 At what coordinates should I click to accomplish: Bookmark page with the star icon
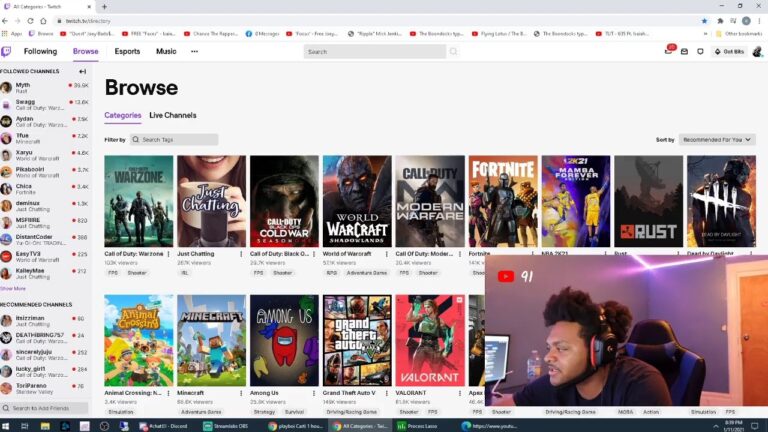coord(704,21)
